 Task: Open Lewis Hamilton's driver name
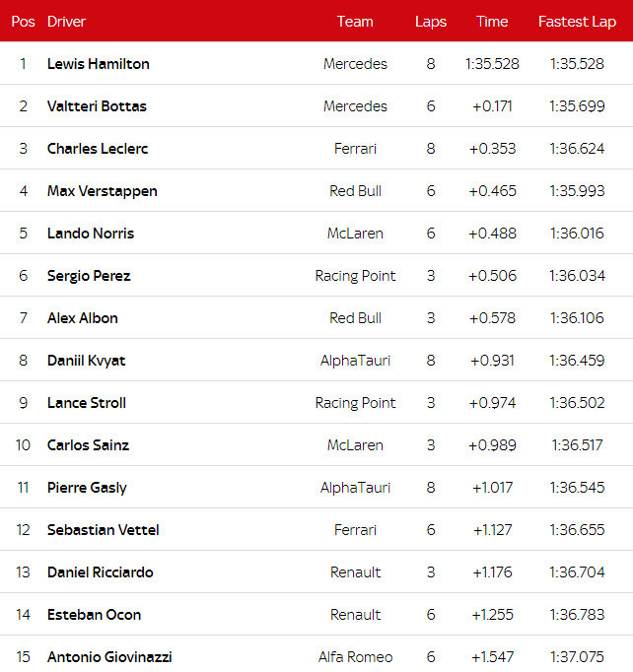[x=99, y=64]
